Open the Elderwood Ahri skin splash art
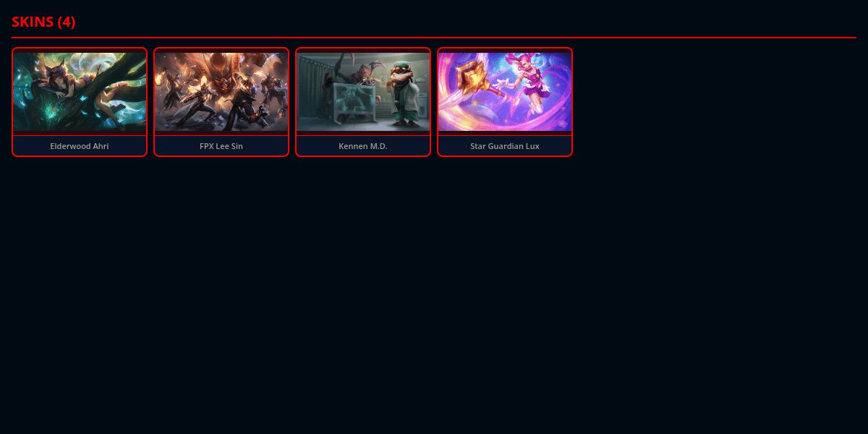Image resolution: width=868 pixels, height=434 pixels. 80,92
